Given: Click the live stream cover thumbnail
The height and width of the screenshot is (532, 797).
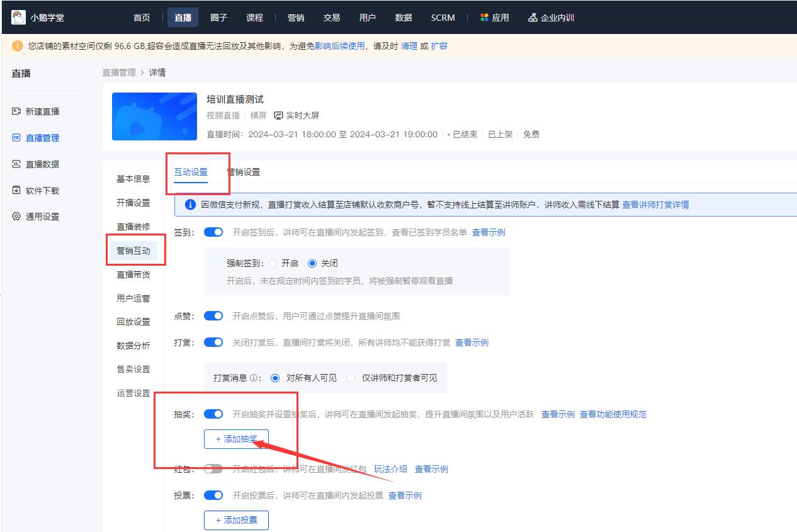Looking at the screenshot, I should point(154,116).
